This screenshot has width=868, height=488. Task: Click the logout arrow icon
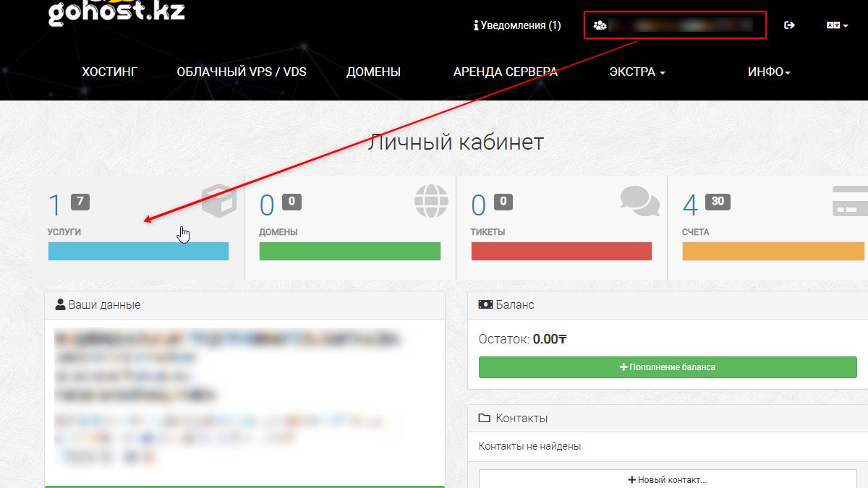(x=790, y=25)
